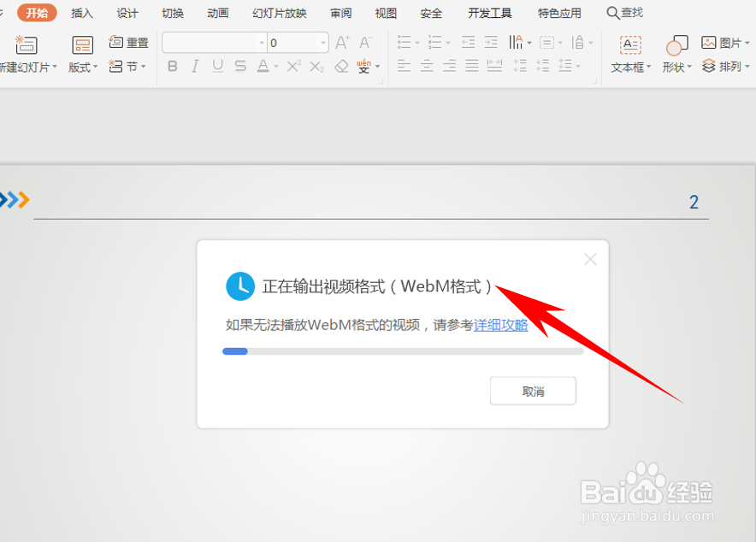Switch to the 插入 tab

(82, 13)
